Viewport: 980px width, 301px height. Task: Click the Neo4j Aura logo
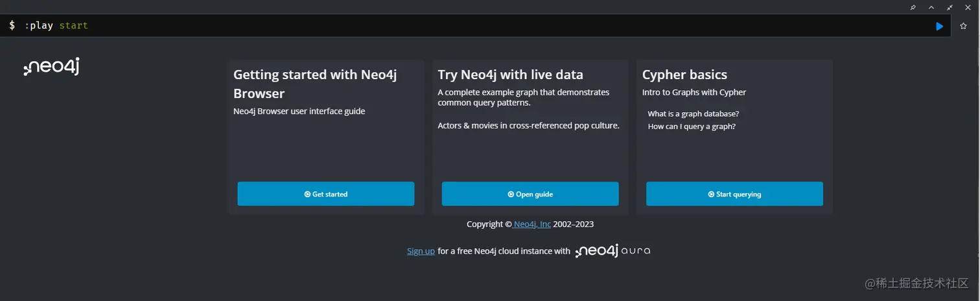click(x=612, y=251)
